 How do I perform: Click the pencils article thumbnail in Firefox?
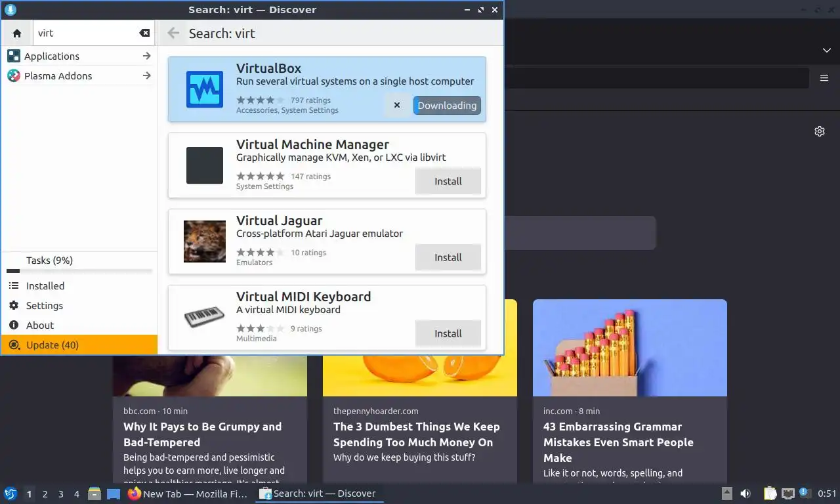click(630, 348)
